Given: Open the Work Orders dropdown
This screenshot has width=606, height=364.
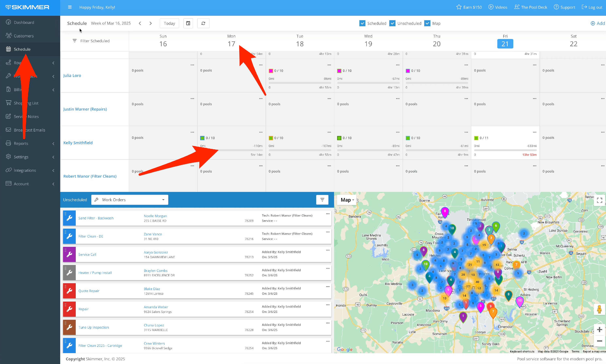Looking at the screenshot, I should (x=129, y=200).
